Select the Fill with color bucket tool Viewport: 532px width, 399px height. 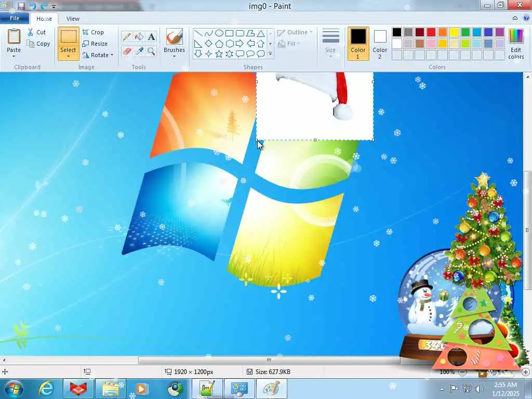click(139, 37)
